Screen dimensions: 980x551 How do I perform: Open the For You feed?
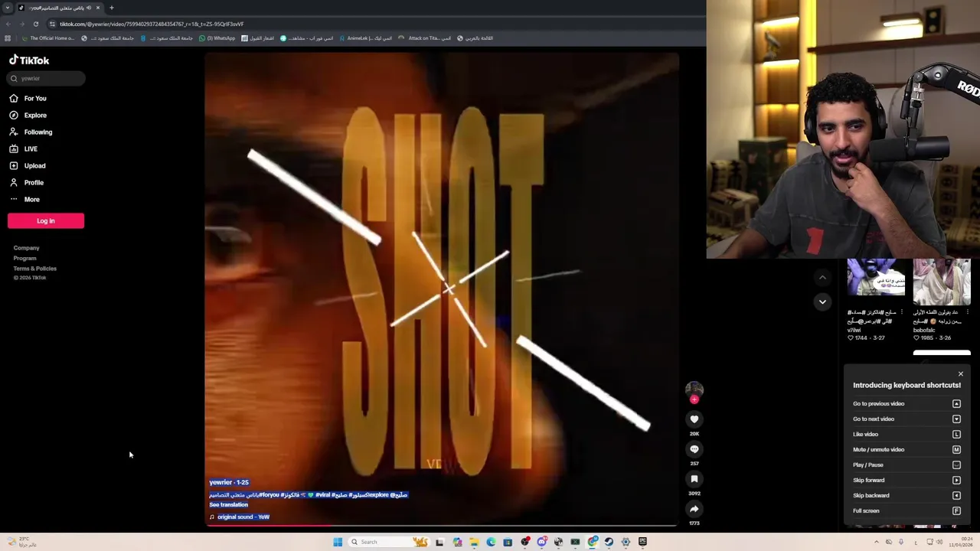(x=28, y=98)
